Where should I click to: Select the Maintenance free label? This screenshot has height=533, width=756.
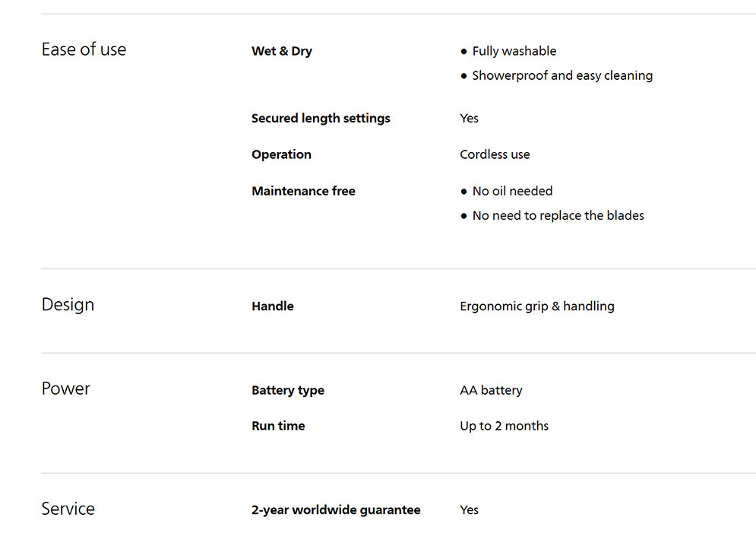point(303,191)
